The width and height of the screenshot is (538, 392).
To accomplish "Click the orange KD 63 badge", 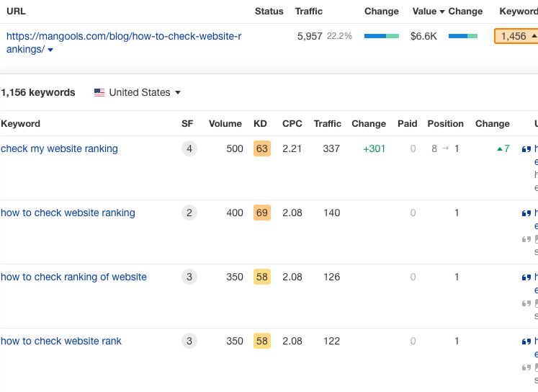I will (261, 149).
